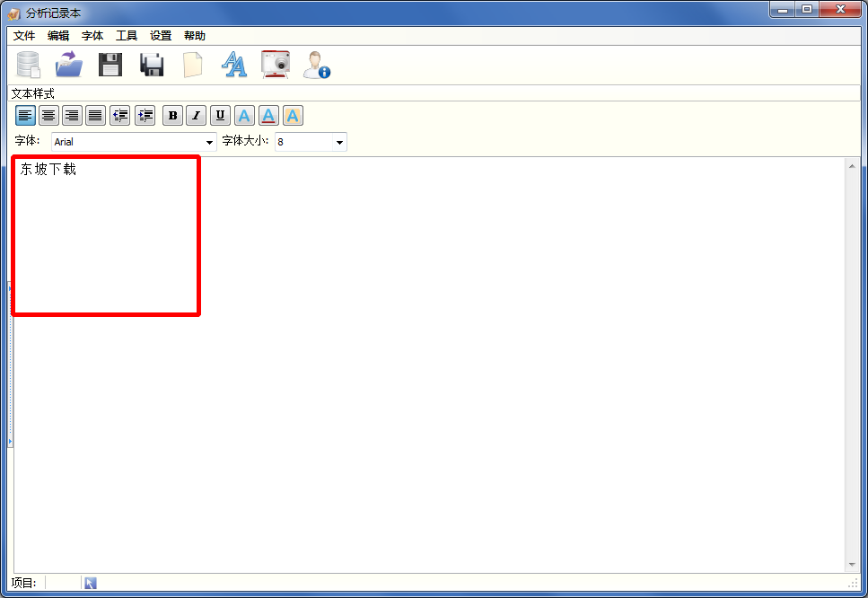Screen dimensions: 868x598
Task: Click the scrollbar down arrow
Action: pos(852,565)
